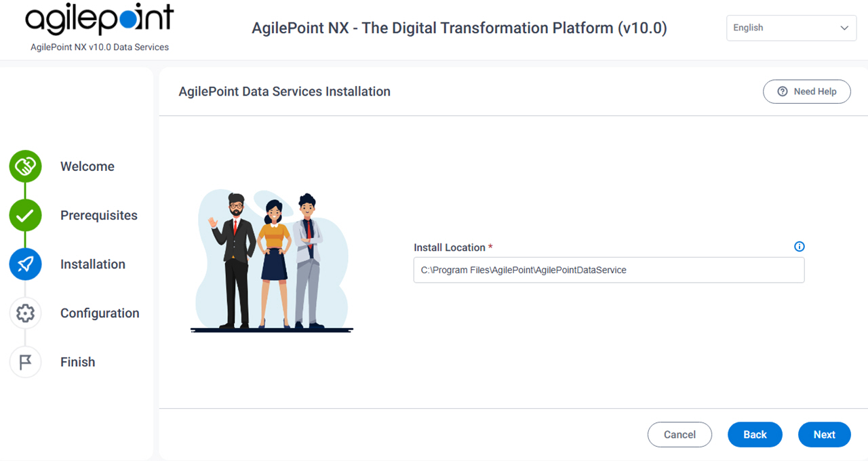This screenshot has width=868, height=461.
Task: Select the Prerequisites step label
Action: (x=99, y=216)
